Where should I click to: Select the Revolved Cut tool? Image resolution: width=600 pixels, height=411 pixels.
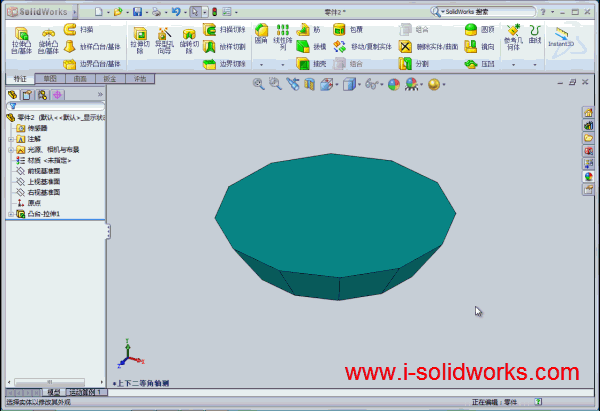pos(189,40)
